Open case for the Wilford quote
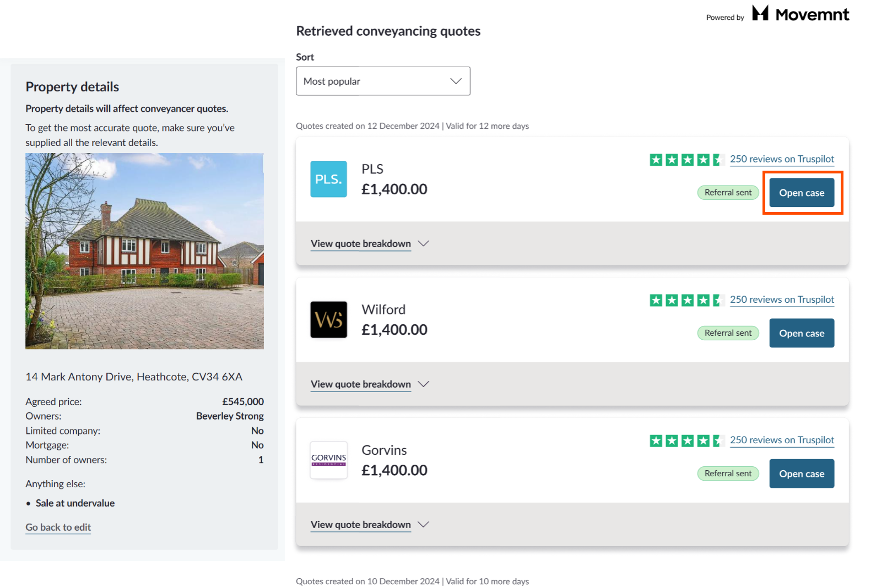 (x=802, y=333)
